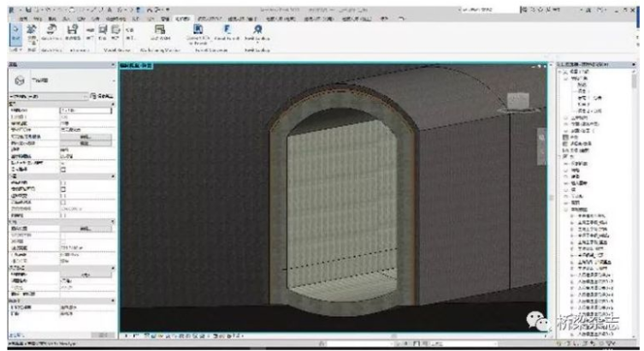644x351 pixels.
Task: Click the first Edit button in Properties
Action: (x=86, y=136)
